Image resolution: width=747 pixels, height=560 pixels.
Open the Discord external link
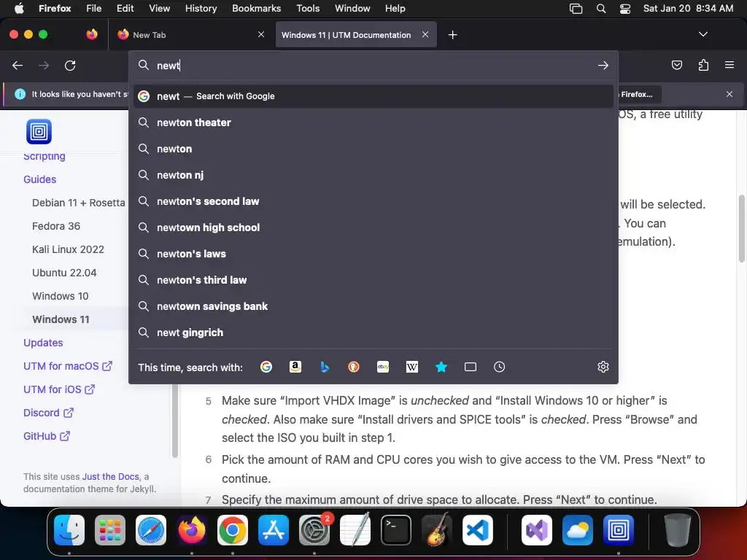pos(49,413)
